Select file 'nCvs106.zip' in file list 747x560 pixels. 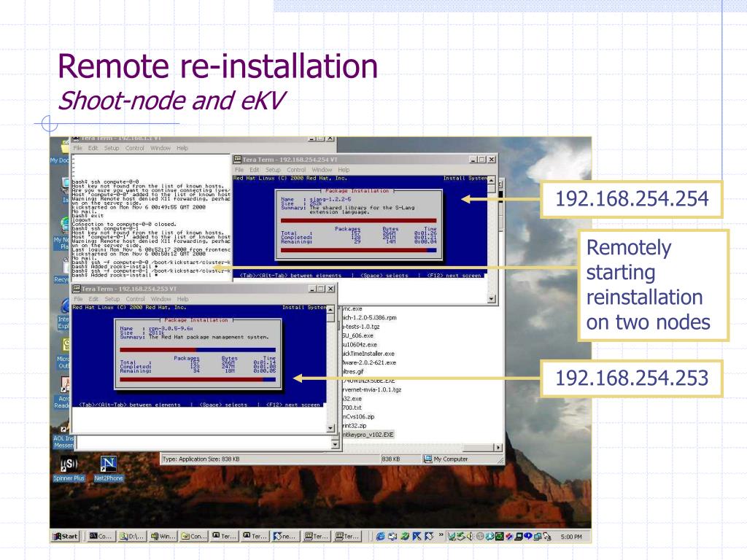358,416
